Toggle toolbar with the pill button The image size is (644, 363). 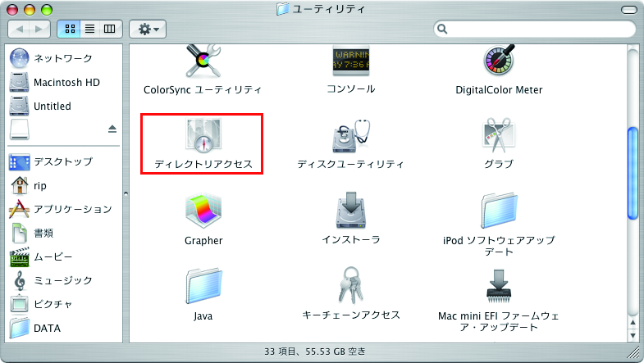[628, 10]
